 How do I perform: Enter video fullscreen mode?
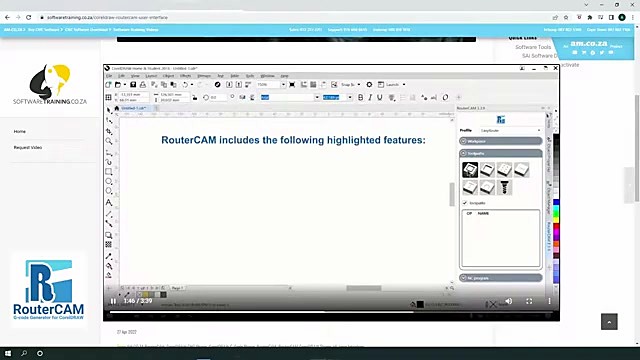[x=529, y=301]
